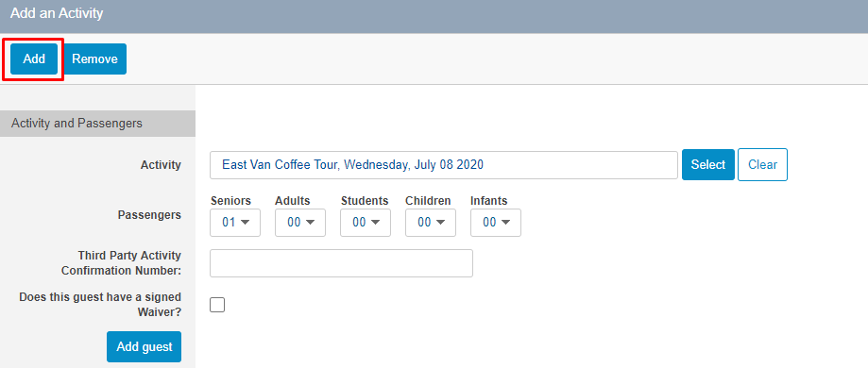Tick the signed Waiver checkbox
The height and width of the screenshot is (368, 868).
point(217,305)
